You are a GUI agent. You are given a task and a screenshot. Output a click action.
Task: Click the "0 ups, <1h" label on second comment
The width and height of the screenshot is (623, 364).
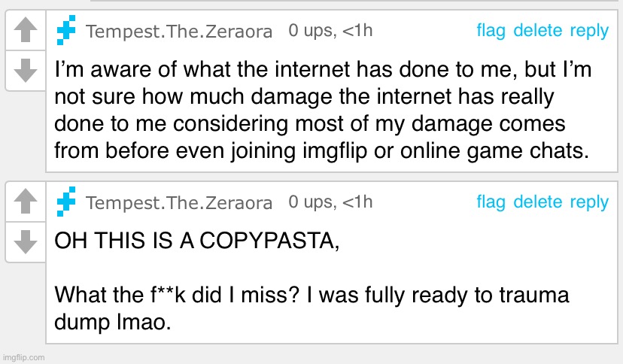click(x=330, y=202)
